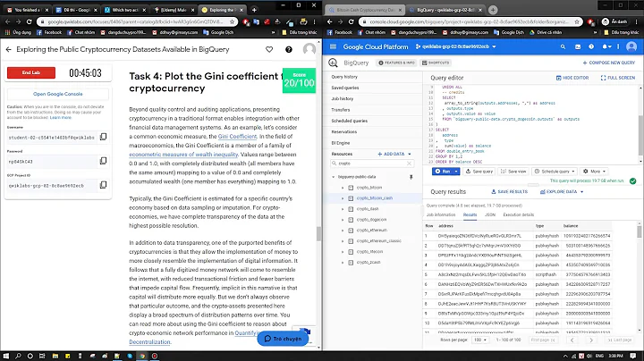Open the Add Data dropdown
Image resolution: width=644 pixels, height=361 pixels.
394,154
